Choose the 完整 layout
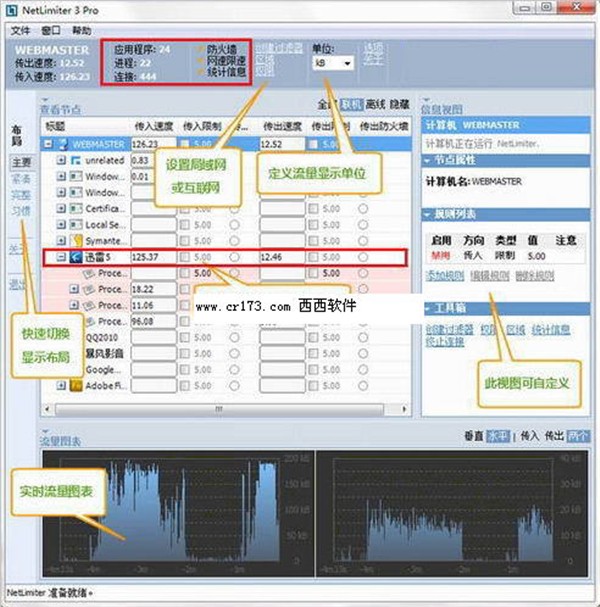Image resolution: width=600 pixels, height=607 pixels. pos(21,195)
